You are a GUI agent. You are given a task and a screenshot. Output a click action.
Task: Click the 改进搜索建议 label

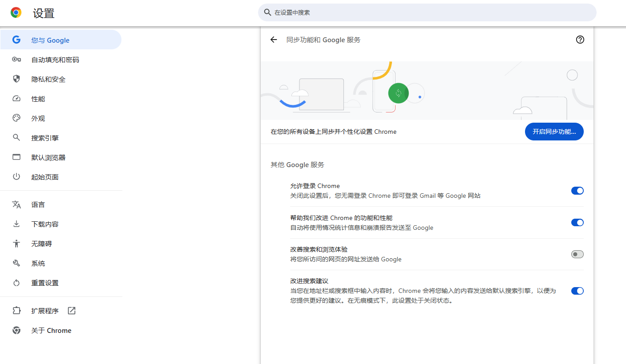tap(309, 281)
